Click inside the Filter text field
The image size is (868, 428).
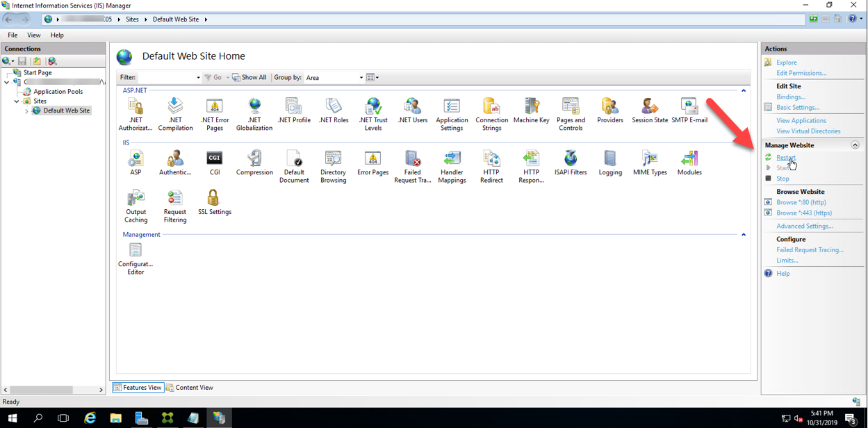166,77
